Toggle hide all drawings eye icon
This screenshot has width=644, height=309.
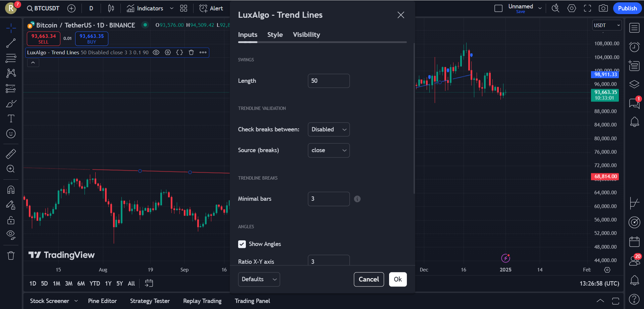click(11, 235)
